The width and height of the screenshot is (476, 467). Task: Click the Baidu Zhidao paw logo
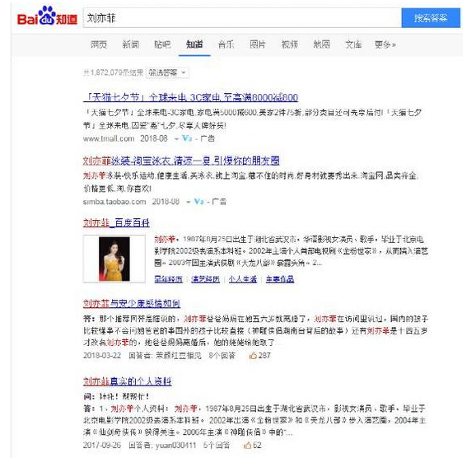click(x=47, y=16)
